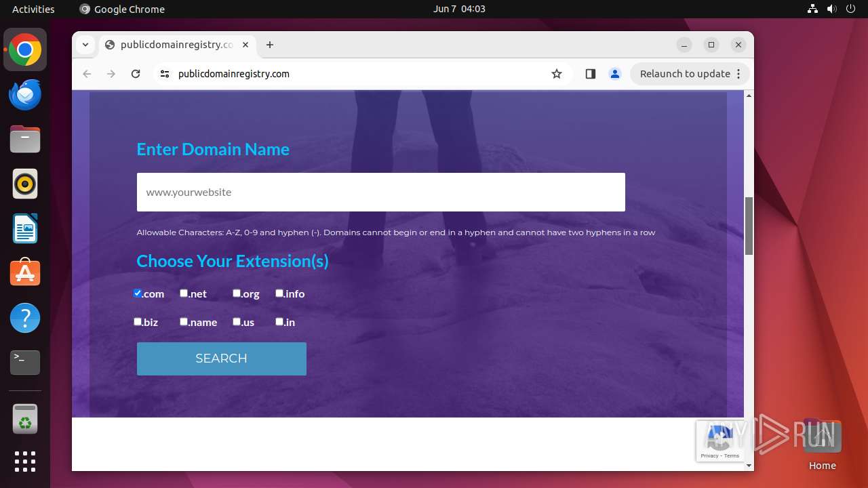Click the Enter Domain Name heading
The image size is (868, 488).
(x=213, y=149)
